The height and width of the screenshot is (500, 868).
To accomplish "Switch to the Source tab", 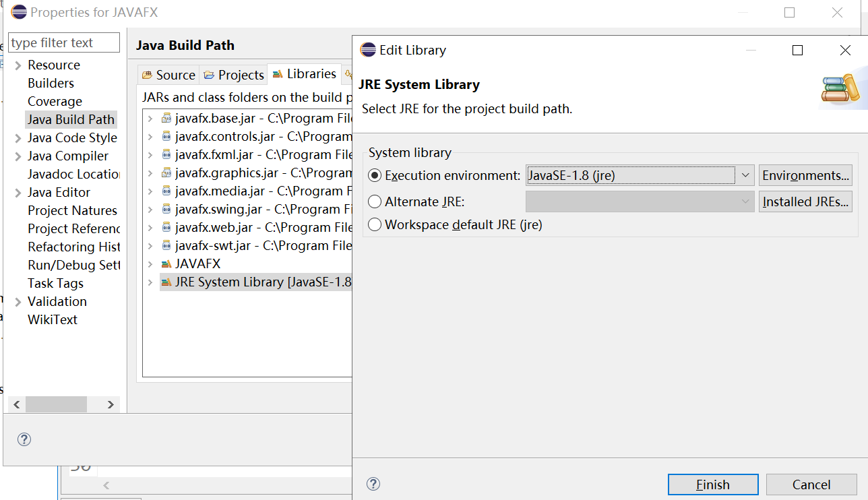I will (168, 74).
